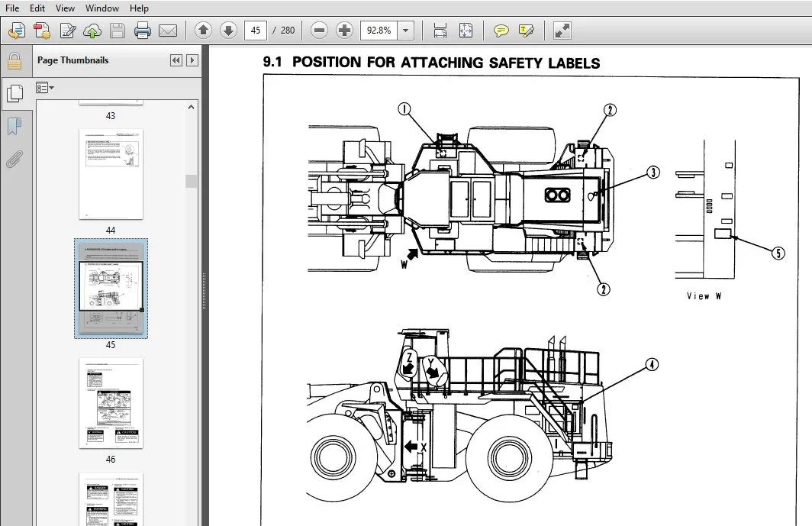Click the Page Thumbnails panel title
This screenshot has width=812, height=526.
[x=73, y=60]
